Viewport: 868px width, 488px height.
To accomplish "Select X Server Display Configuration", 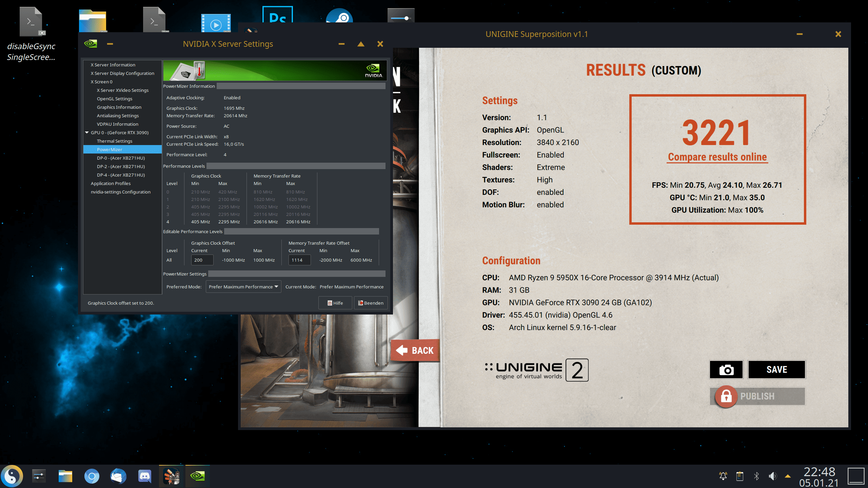I will click(122, 73).
